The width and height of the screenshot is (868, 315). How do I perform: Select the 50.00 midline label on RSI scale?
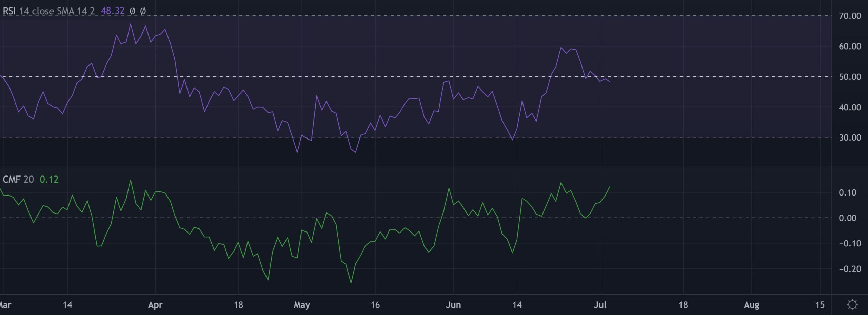click(850, 77)
